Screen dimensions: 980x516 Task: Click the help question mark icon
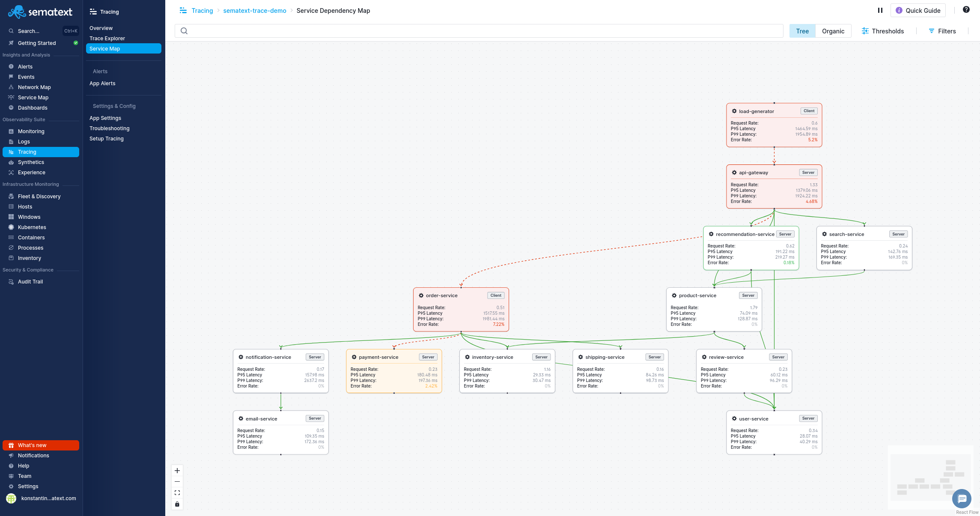pos(966,10)
